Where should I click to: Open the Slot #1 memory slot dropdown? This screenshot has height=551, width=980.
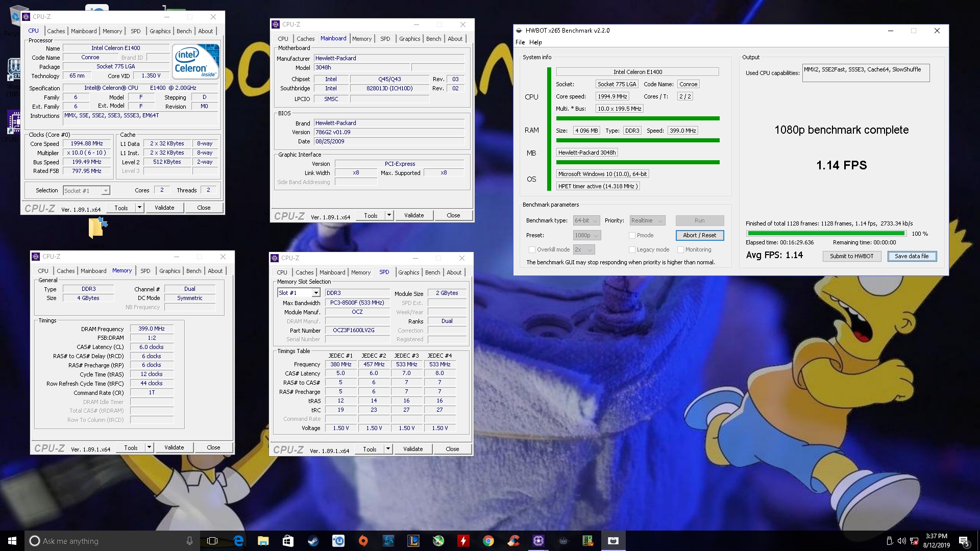299,293
